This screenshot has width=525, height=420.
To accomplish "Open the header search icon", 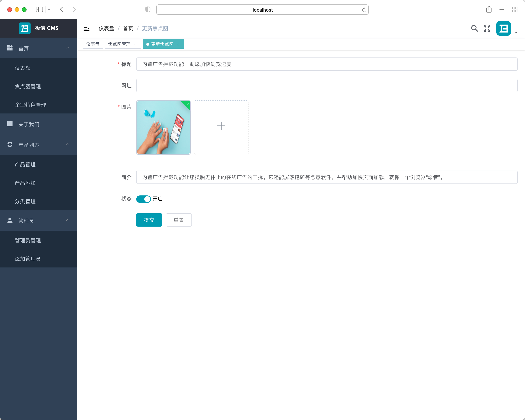I will tap(474, 29).
